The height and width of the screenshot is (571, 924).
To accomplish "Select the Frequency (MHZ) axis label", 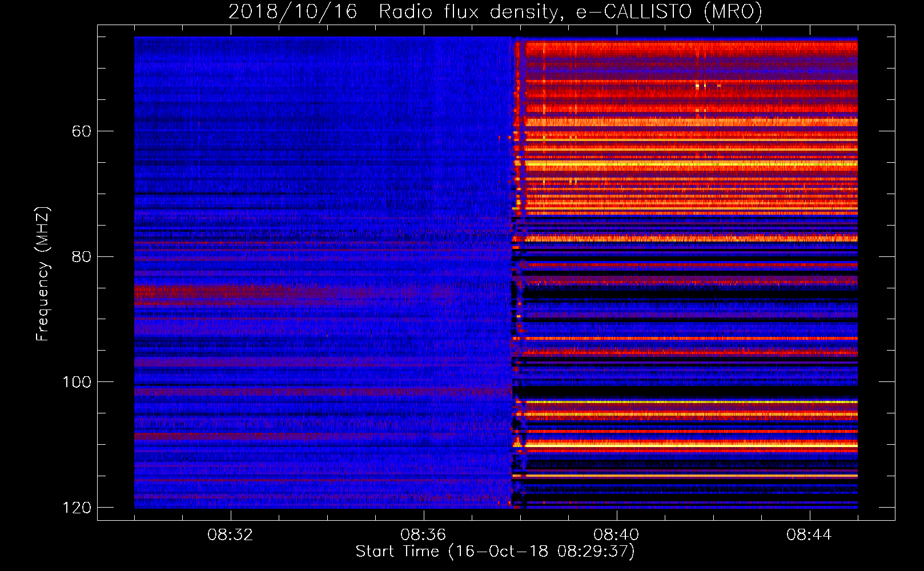I will [43, 274].
